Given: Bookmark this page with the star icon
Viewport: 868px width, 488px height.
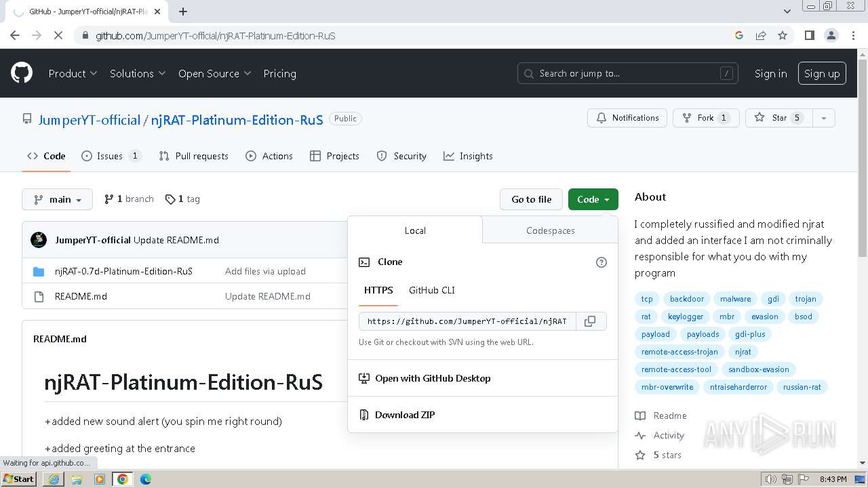Looking at the screenshot, I should (783, 35).
